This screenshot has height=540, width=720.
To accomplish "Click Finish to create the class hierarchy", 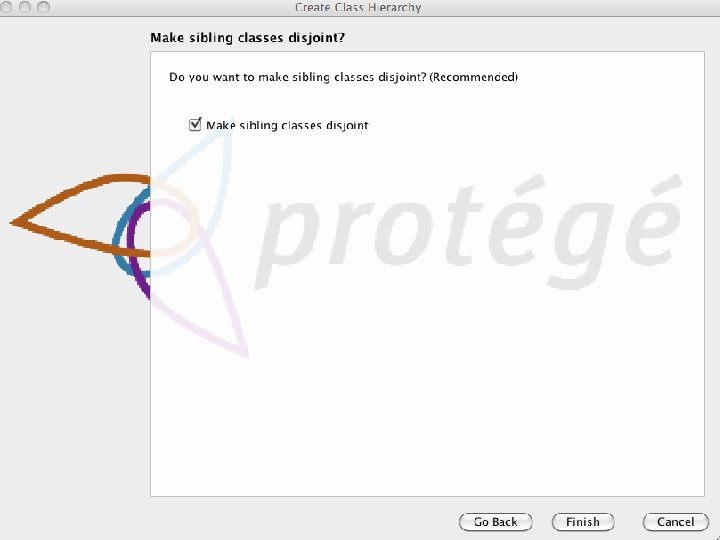I will [x=583, y=522].
